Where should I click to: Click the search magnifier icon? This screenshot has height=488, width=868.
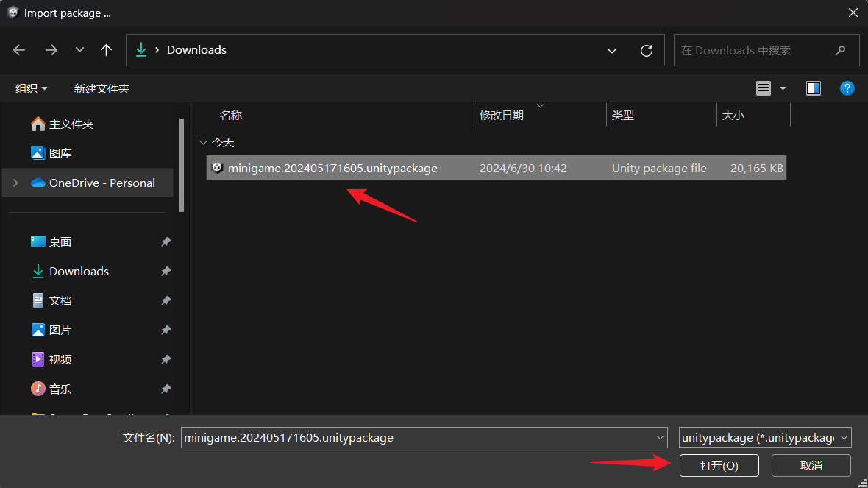pyautogui.click(x=839, y=50)
